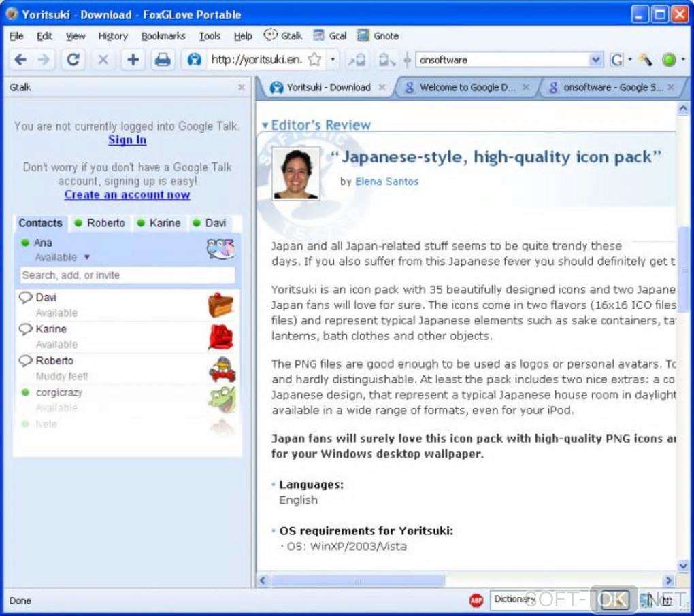Click the green sphere toolbar icon
Image resolution: width=694 pixels, height=616 pixels.
(669, 59)
